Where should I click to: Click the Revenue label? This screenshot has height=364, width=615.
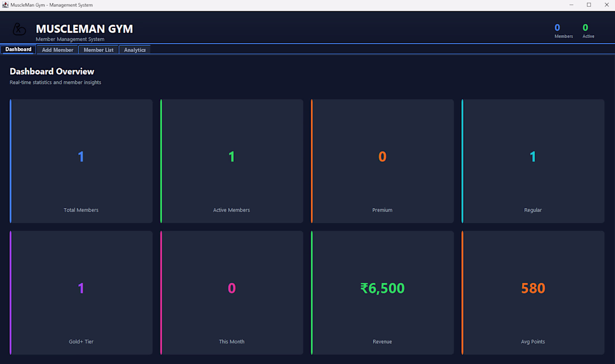click(x=382, y=342)
